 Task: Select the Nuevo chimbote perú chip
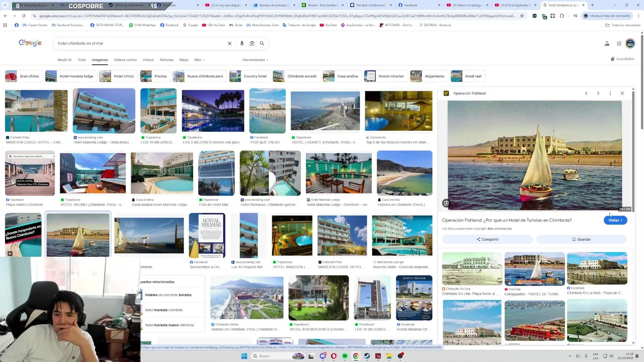pyautogui.click(x=199, y=76)
